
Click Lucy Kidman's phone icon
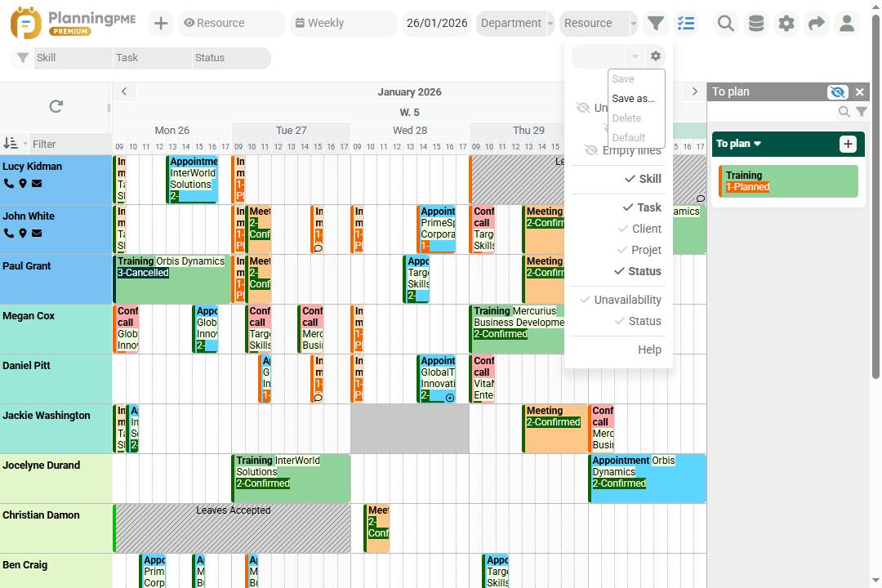[x=9, y=184]
